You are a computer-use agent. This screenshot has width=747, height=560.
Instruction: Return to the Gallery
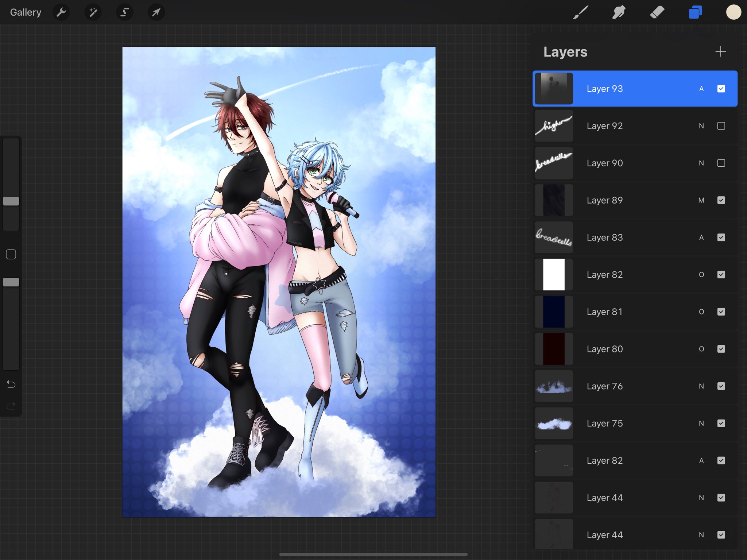click(x=26, y=12)
